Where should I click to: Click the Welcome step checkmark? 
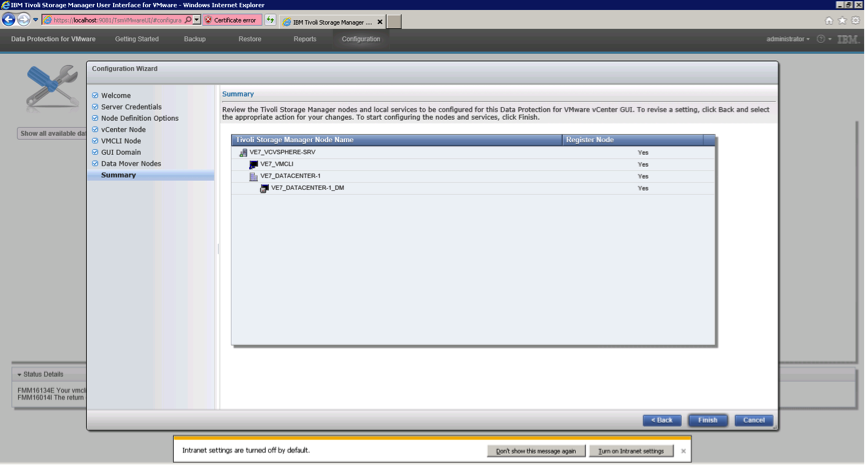point(95,95)
